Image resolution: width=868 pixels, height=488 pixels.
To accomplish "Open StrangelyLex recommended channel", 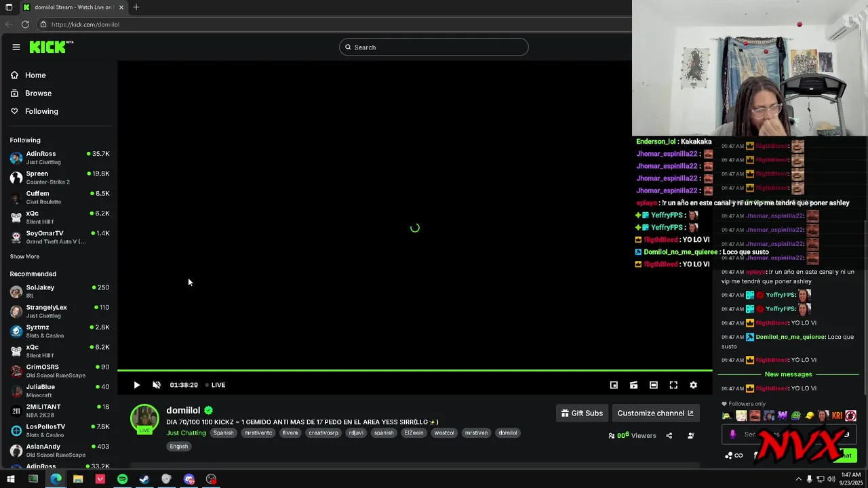I will pos(59,311).
